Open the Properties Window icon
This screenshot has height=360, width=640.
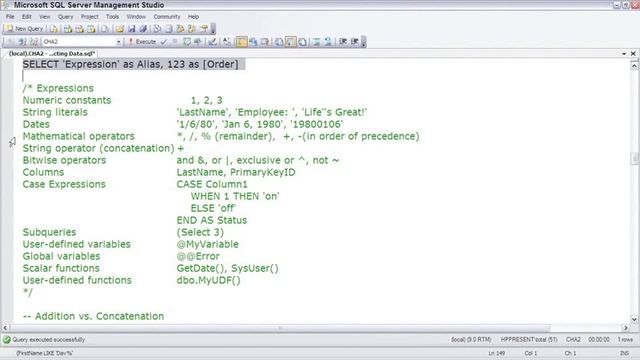point(204,29)
